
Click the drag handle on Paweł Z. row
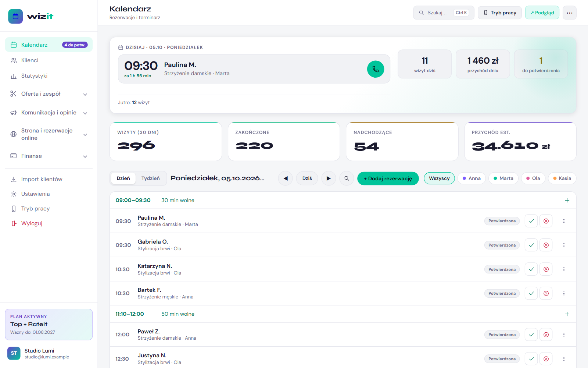pyautogui.click(x=564, y=335)
